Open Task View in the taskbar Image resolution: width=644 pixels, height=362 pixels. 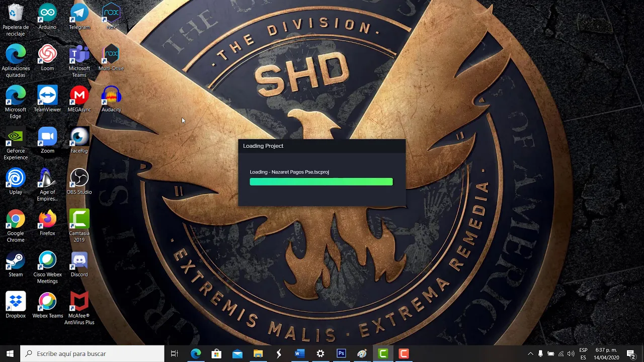pyautogui.click(x=175, y=353)
